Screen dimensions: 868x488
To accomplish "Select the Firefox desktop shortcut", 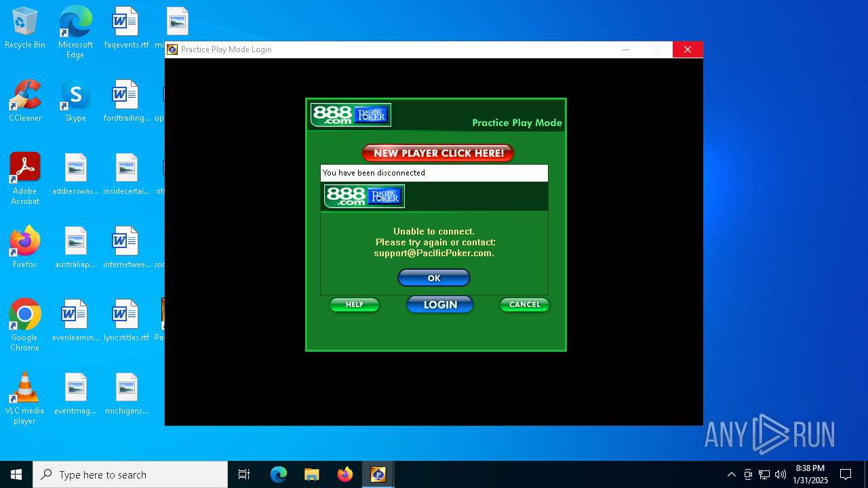I will (x=25, y=248).
